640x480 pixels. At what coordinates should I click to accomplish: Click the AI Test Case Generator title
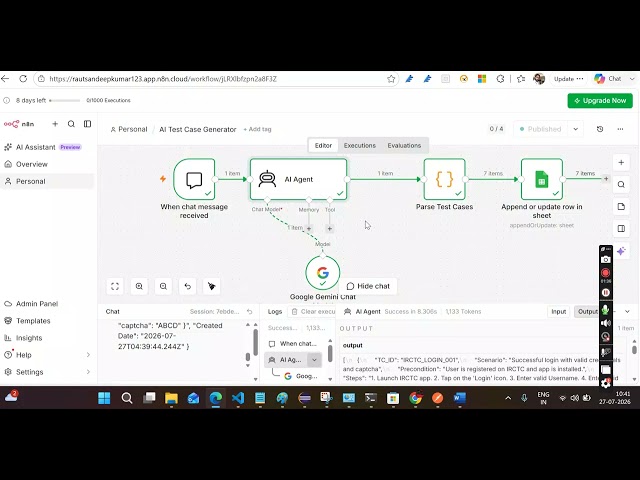tap(198, 129)
